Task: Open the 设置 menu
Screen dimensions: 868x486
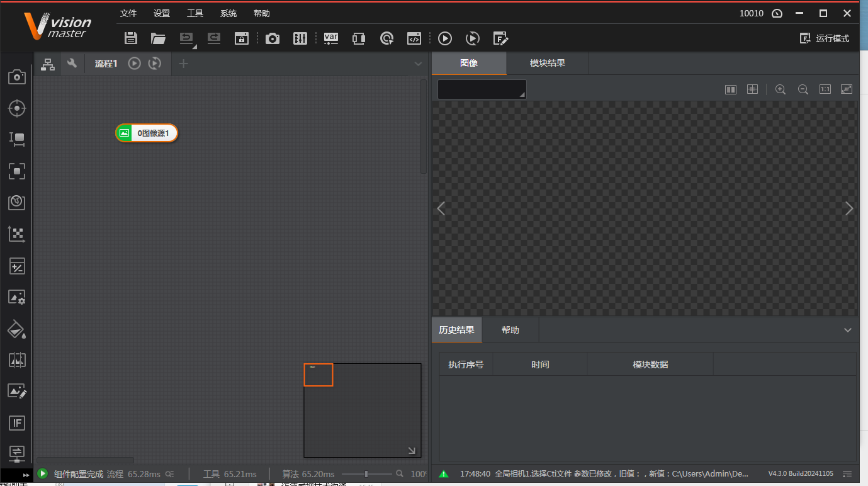Action: click(162, 13)
